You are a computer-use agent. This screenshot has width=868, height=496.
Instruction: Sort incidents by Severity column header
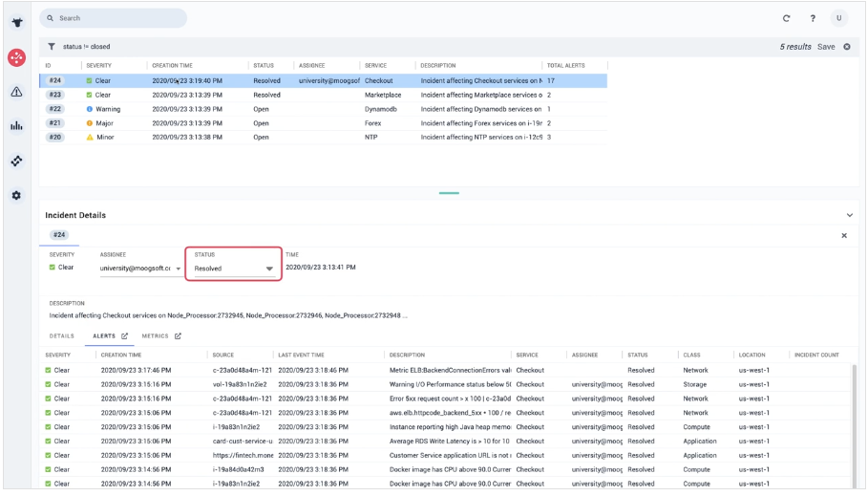99,65
